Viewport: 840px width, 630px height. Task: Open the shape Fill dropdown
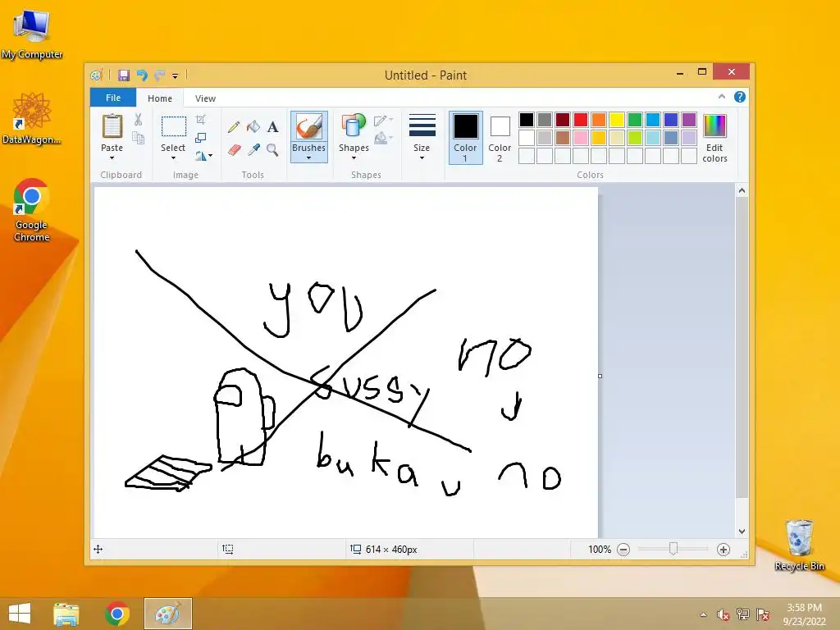pyautogui.click(x=384, y=138)
